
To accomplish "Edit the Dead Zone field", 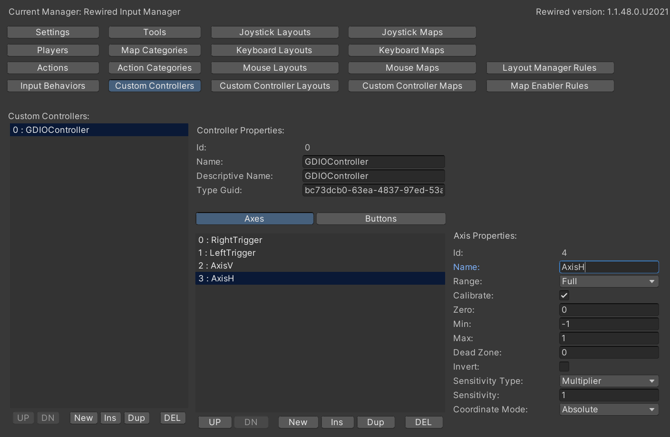I will (x=609, y=352).
